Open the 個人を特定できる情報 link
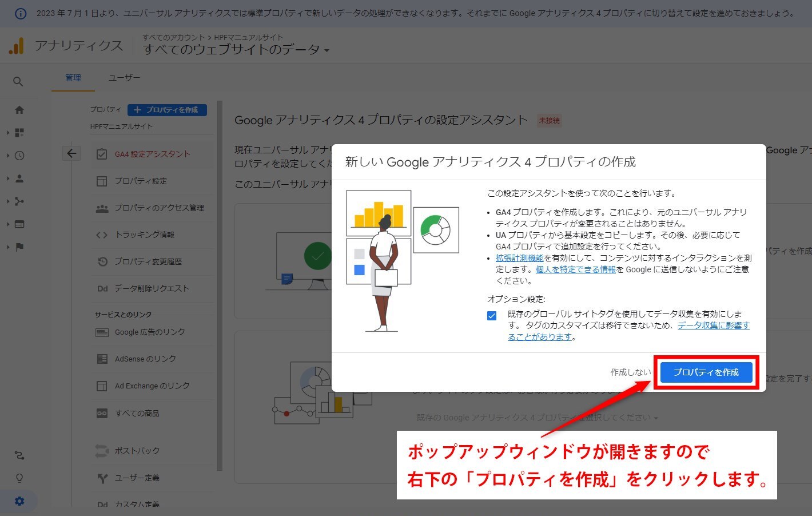Screen dimensions: 812x516 [x=576, y=269]
